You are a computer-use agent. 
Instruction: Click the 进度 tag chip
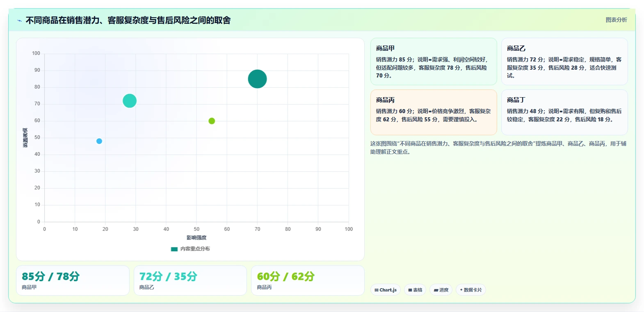point(441,290)
